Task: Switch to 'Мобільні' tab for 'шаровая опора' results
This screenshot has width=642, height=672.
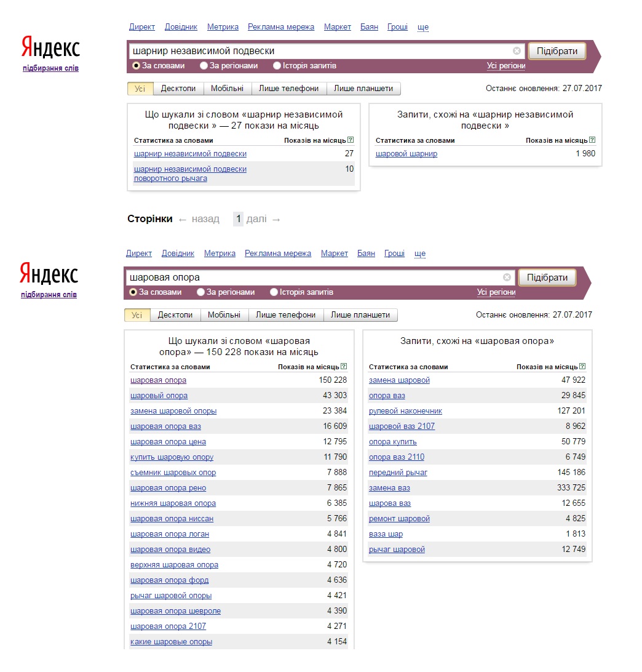Action: click(x=224, y=315)
